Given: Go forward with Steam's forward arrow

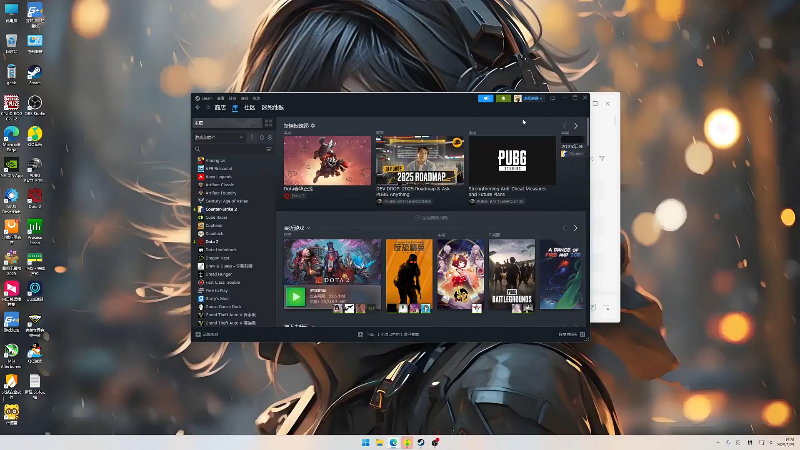Looking at the screenshot, I should pos(207,107).
